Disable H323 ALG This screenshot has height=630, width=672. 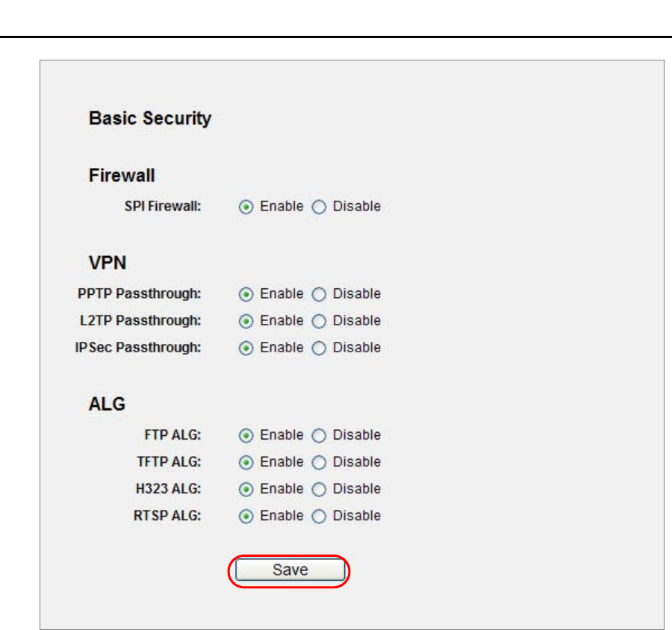pyautogui.click(x=319, y=490)
